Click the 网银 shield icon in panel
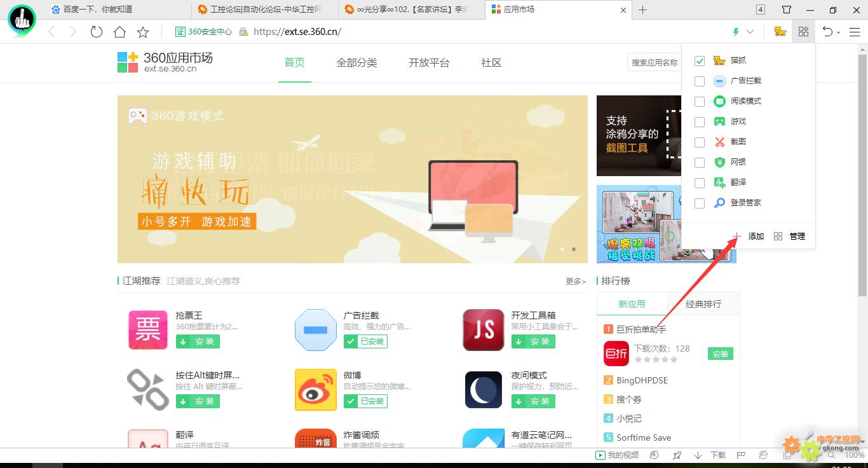The height and width of the screenshot is (468, 868). (x=719, y=162)
